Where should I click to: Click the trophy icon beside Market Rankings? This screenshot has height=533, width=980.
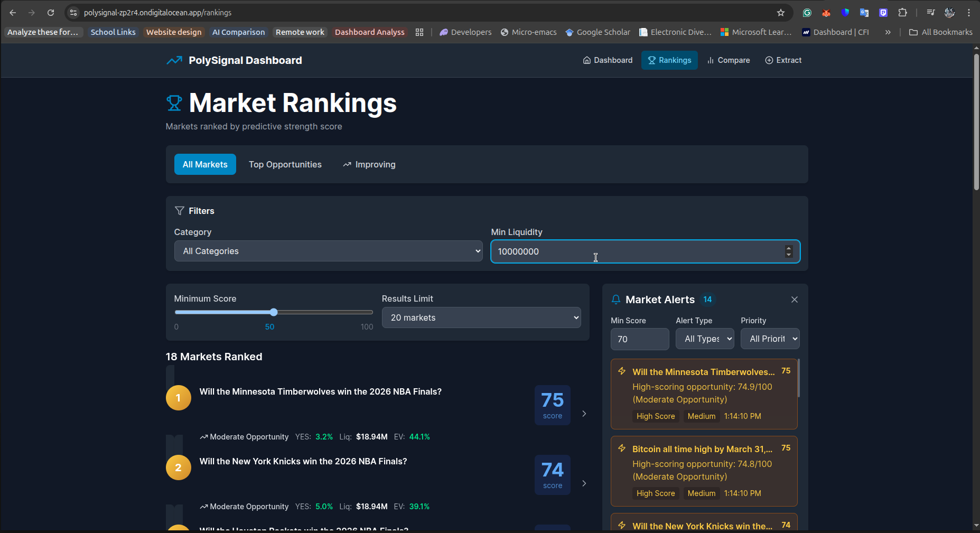click(174, 103)
